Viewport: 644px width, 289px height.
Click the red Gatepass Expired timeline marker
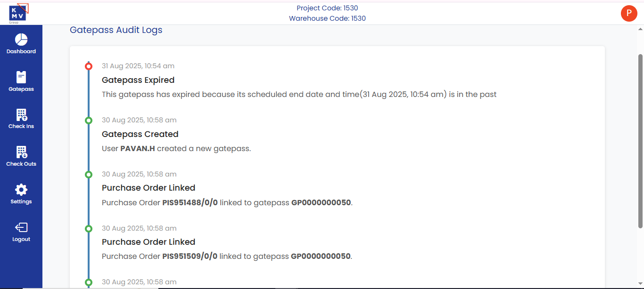click(89, 66)
